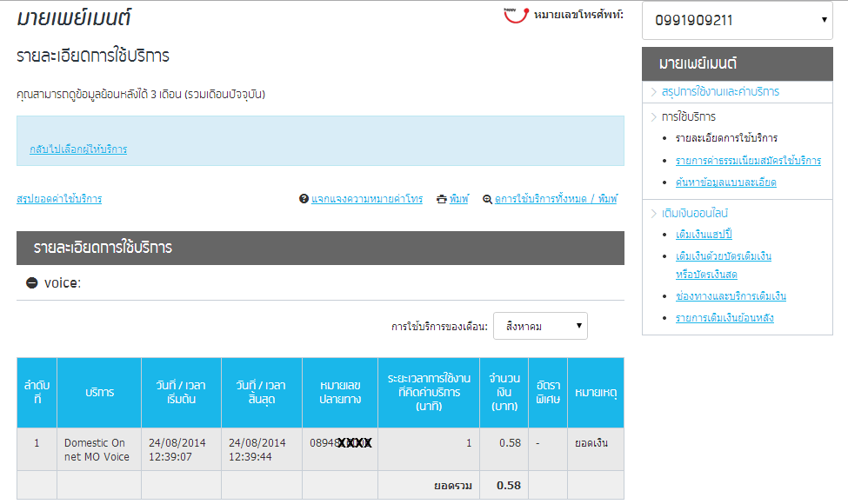
Task: Click the จำนวนเงิน (บาท) column header
Action: coord(504,392)
